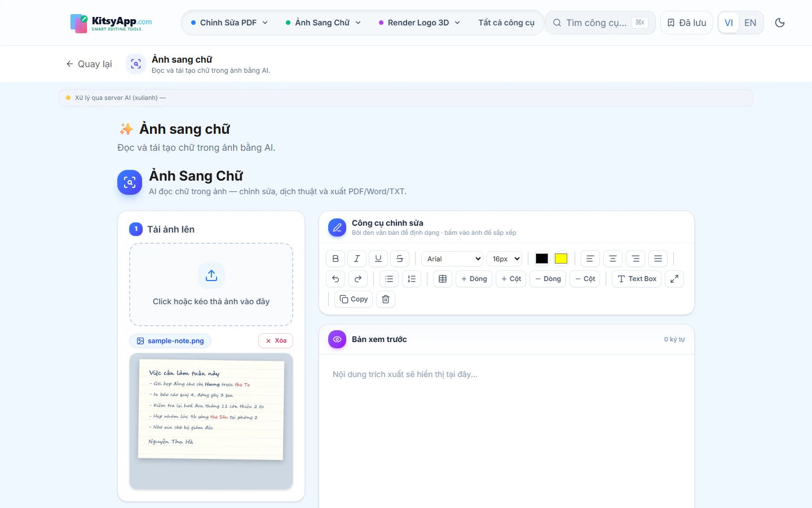Pick the yellow highlight color swatch
Viewport: 812px width, 508px height.
[561, 259]
